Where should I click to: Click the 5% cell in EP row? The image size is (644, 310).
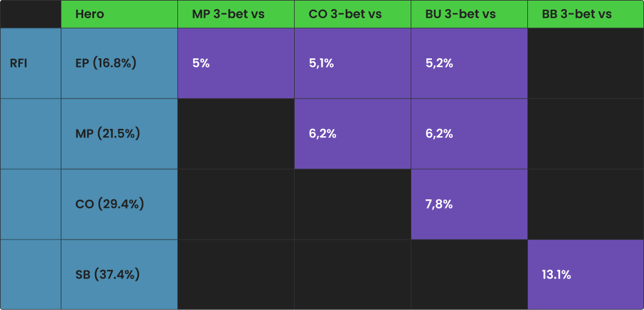[236, 63]
